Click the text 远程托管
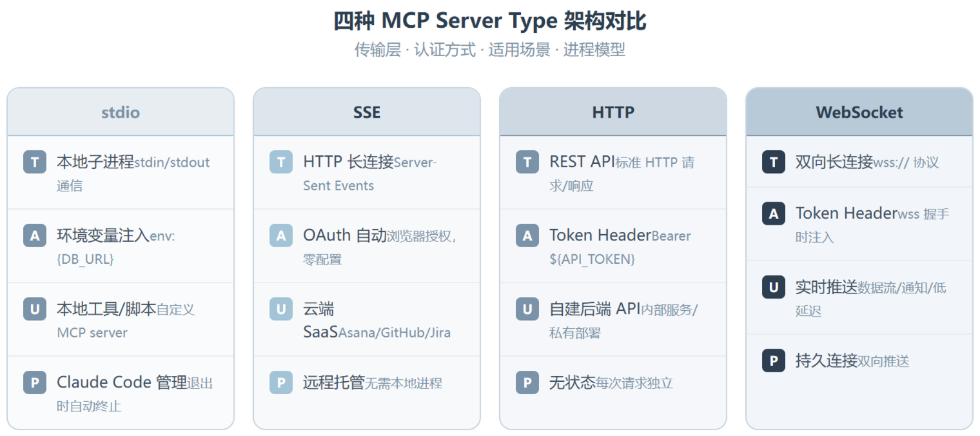This screenshot has height=436, width=980. click(334, 382)
